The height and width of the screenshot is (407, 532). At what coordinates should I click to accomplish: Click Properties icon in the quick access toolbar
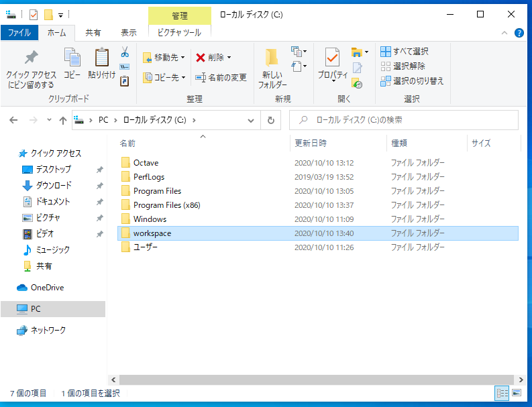tap(34, 15)
